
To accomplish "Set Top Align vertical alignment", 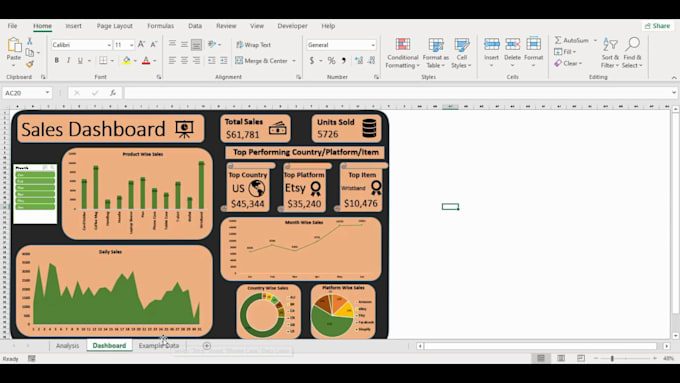I will point(172,44).
